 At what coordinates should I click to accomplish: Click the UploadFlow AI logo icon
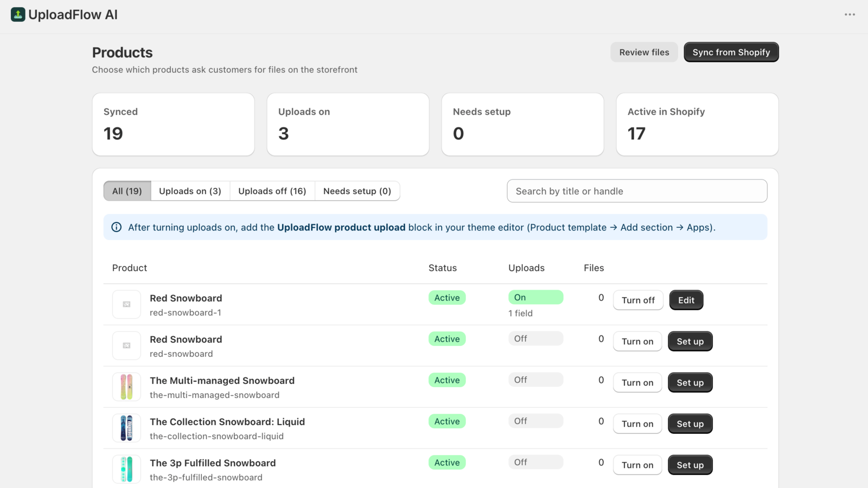point(18,15)
